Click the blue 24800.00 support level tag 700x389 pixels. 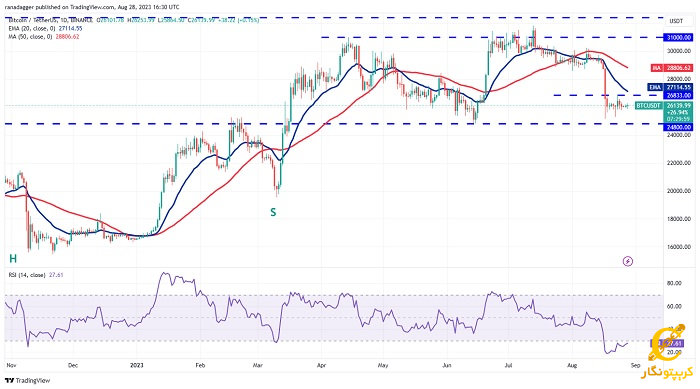pyautogui.click(x=679, y=127)
